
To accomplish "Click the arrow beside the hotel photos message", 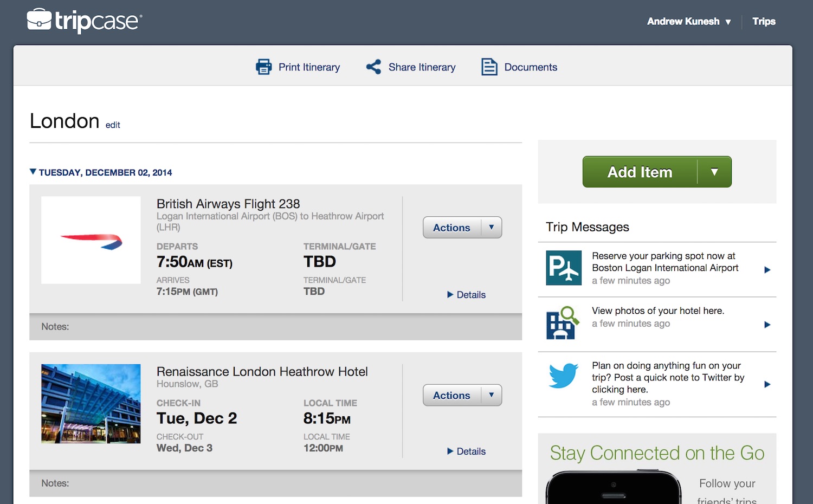I will 767,325.
